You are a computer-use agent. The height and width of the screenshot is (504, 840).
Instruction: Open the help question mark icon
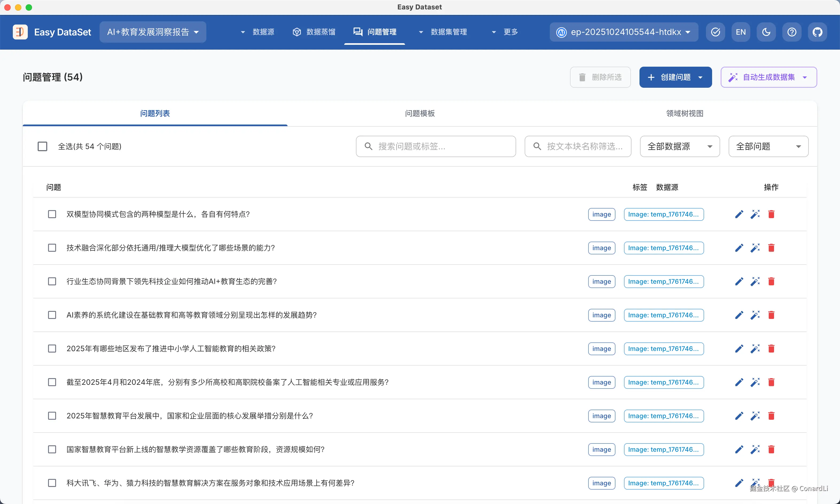pyautogui.click(x=792, y=32)
